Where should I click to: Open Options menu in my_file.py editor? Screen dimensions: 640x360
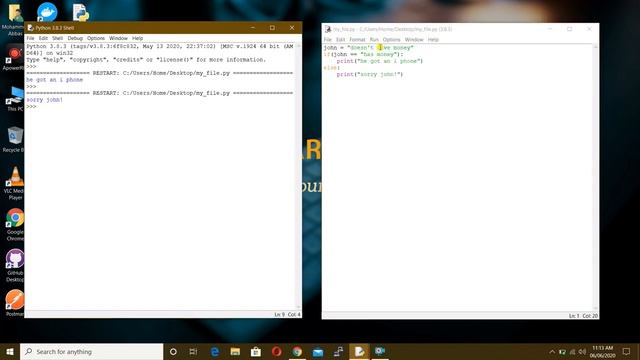click(391, 40)
